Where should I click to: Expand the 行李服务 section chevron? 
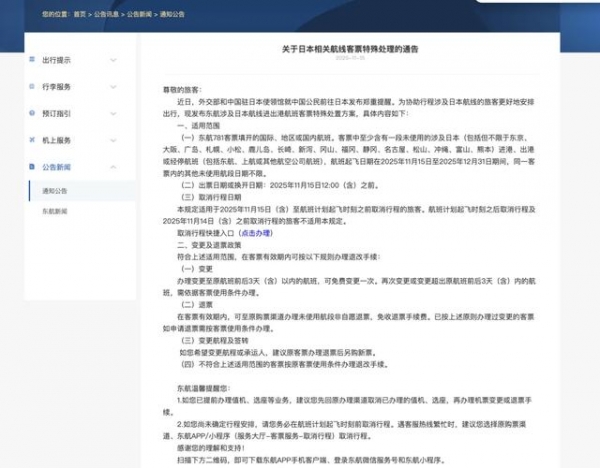114,87
